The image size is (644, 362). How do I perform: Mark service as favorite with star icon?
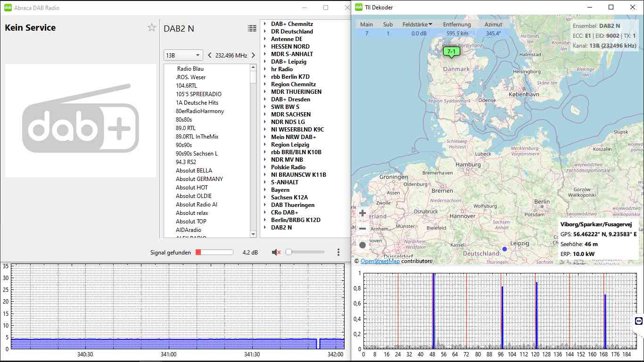click(x=151, y=28)
